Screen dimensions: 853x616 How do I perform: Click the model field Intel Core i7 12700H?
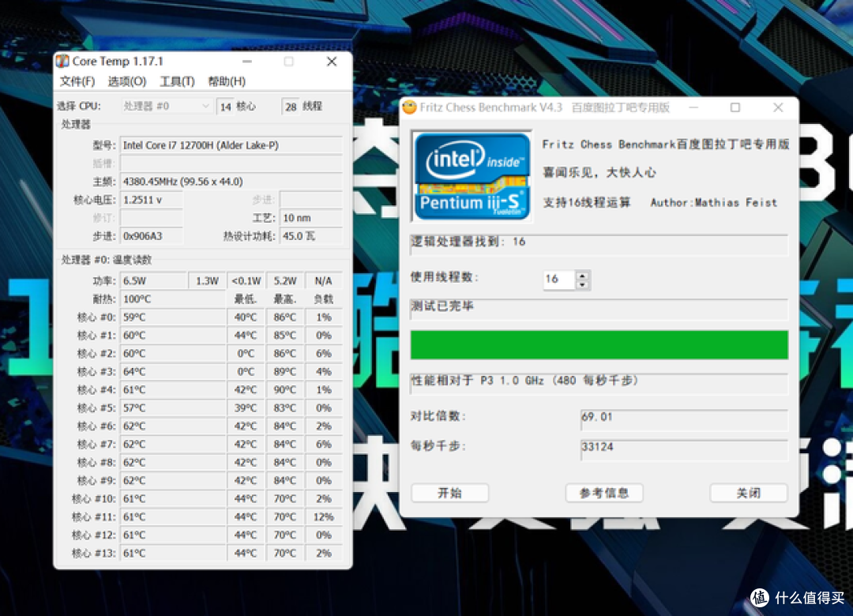point(231,145)
